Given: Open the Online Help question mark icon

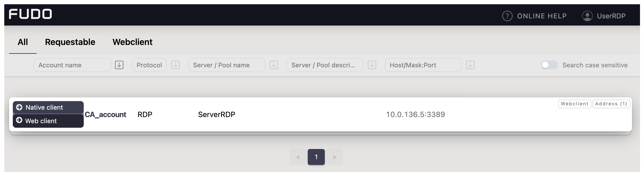Looking at the screenshot, I should click(x=507, y=16).
